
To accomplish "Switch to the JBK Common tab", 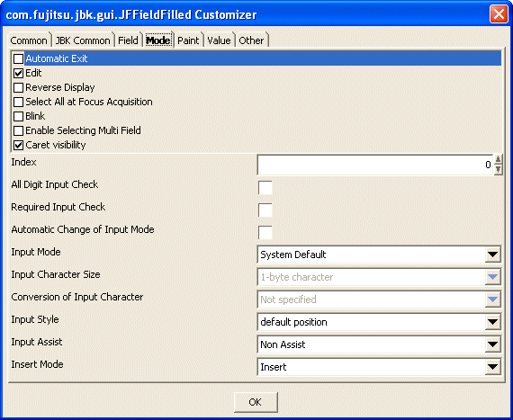I will (83, 40).
